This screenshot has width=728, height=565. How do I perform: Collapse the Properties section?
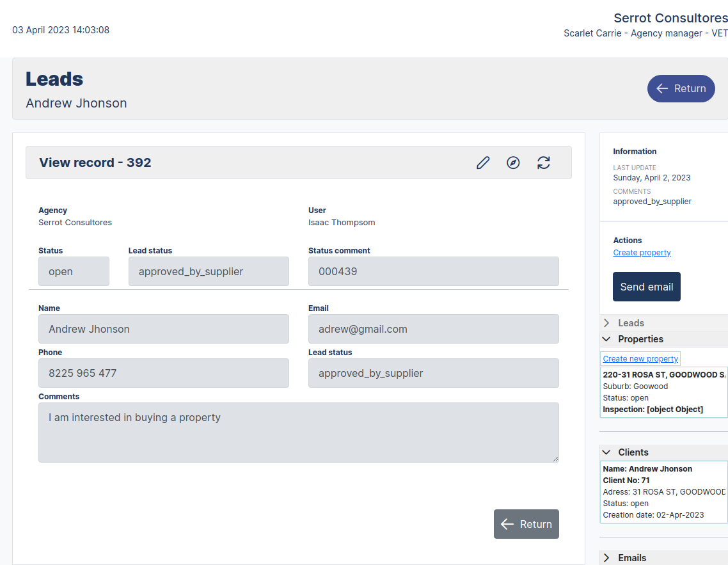tap(606, 339)
